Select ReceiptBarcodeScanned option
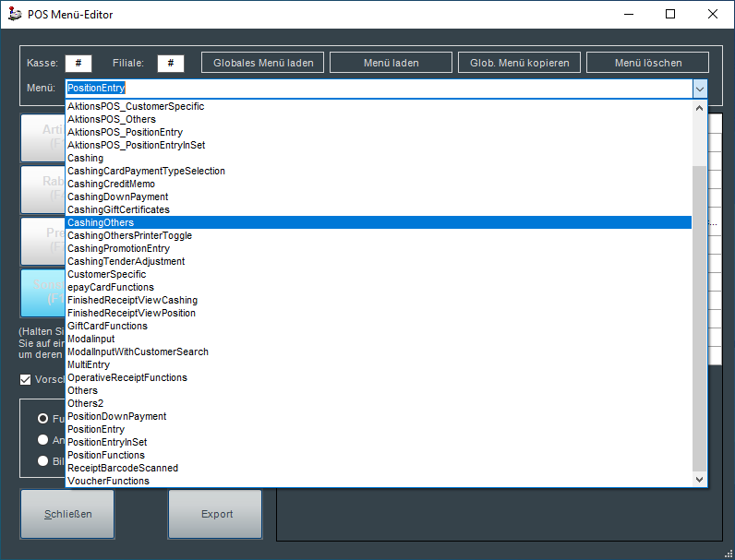735x560 pixels. click(x=123, y=468)
